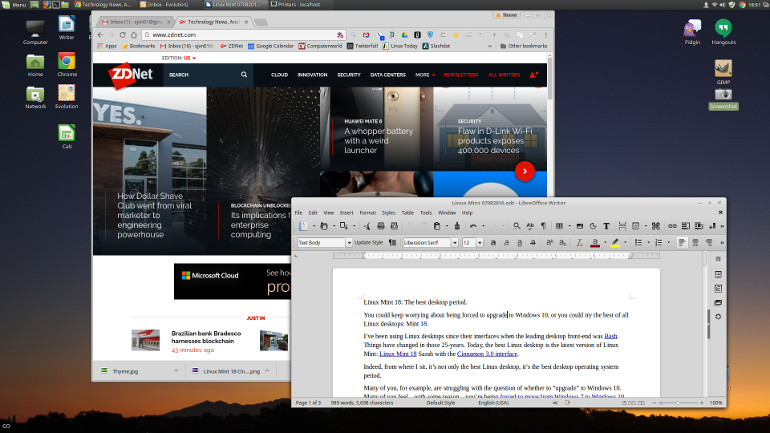The width and height of the screenshot is (770, 433).
Task: Open the Pidgin desktop icon
Action: (692, 32)
